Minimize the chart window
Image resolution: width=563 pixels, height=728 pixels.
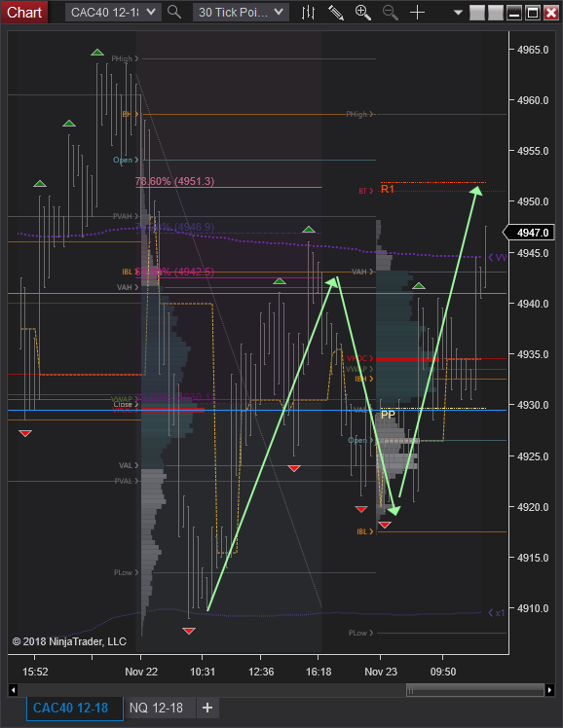[513, 13]
